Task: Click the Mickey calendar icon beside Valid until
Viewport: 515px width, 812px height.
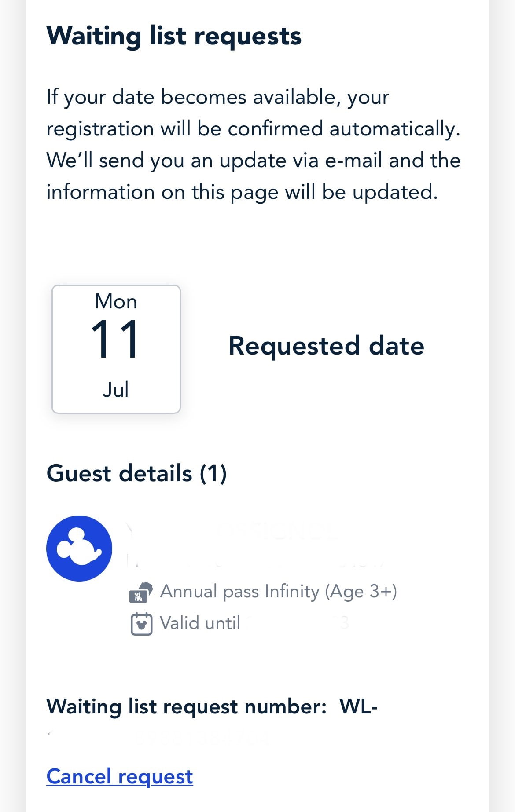Action: click(141, 624)
